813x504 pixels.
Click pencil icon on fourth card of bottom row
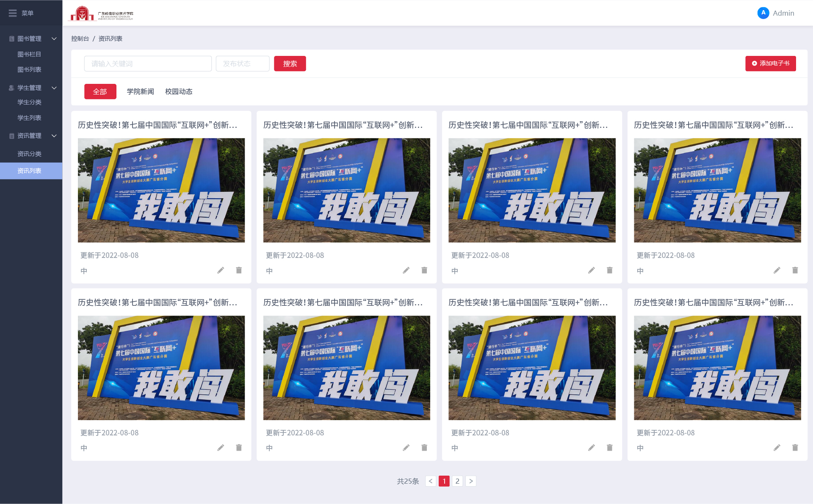tap(777, 448)
